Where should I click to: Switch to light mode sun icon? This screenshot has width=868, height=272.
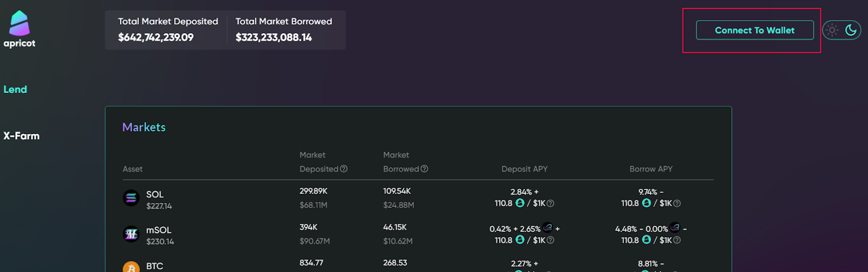[832, 30]
